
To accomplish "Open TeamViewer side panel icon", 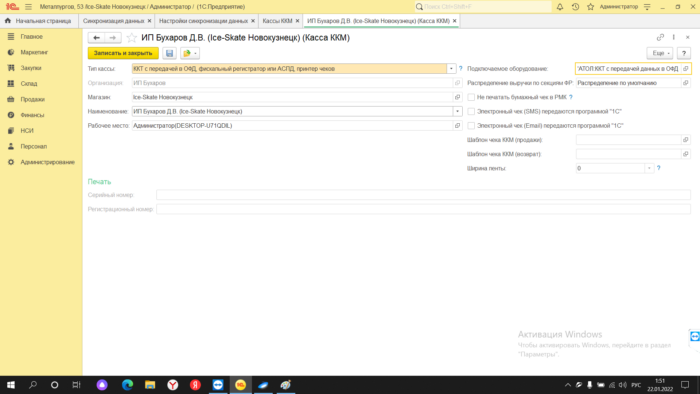I will tap(695, 336).
